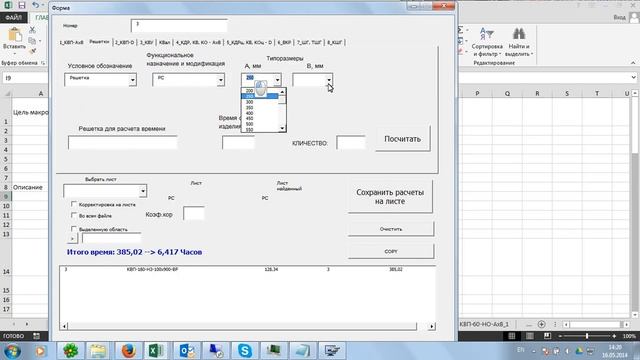Viewport: 640px width, 360px height.
Task: Switch to the 6_ВКР tab
Action: [284, 42]
